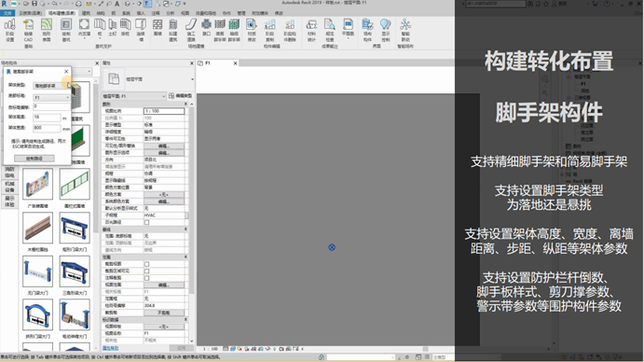Select the 广告牌围墙 component thumbnail

point(37,185)
